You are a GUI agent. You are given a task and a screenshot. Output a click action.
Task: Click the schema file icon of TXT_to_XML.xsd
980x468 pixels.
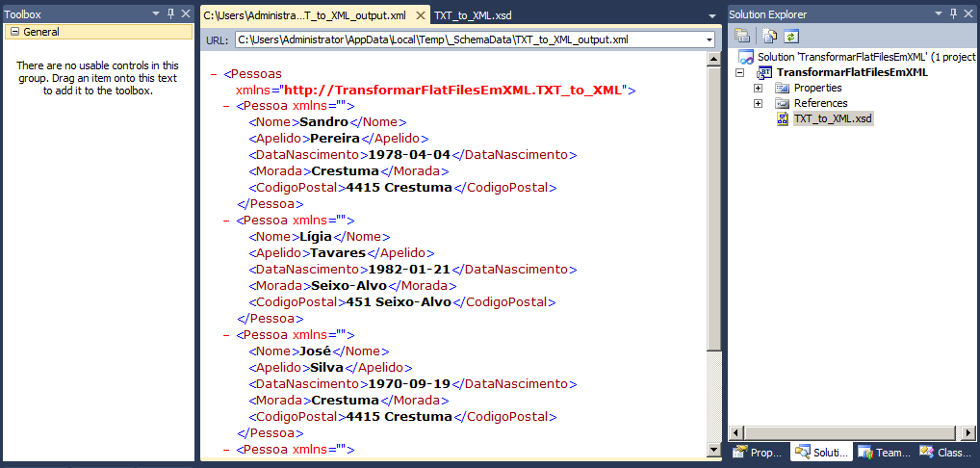[783, 118]
